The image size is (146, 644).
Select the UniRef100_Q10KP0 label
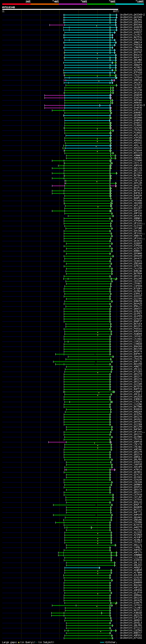coord(131,63)
